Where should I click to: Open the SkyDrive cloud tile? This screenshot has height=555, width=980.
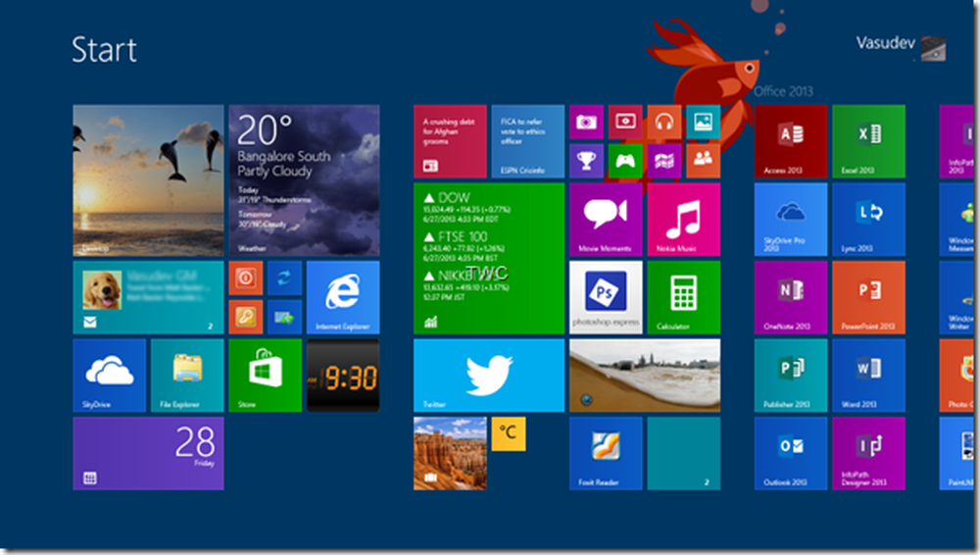[x=110, y=376]
